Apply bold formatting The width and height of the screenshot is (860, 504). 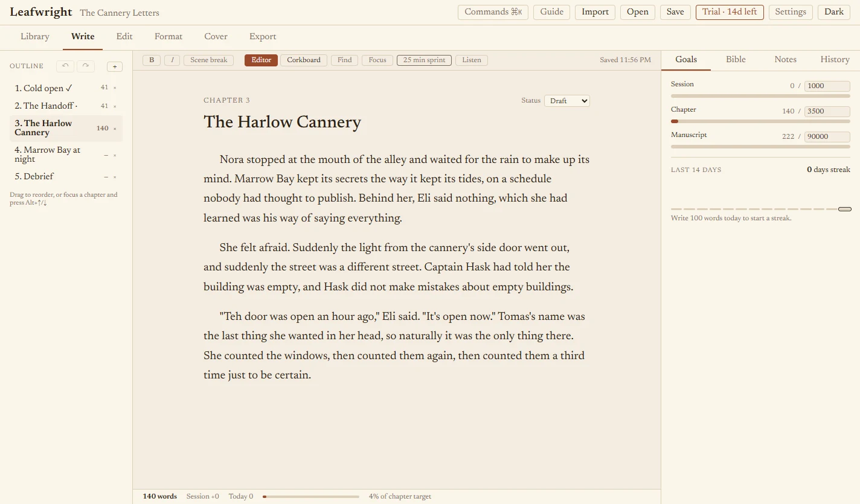pos(152,60)
